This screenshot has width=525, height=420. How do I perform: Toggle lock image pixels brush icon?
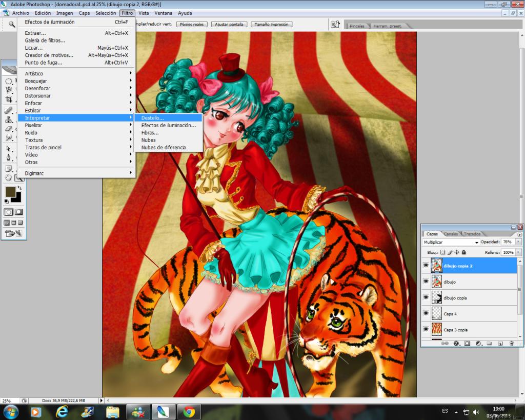(450, 252)
